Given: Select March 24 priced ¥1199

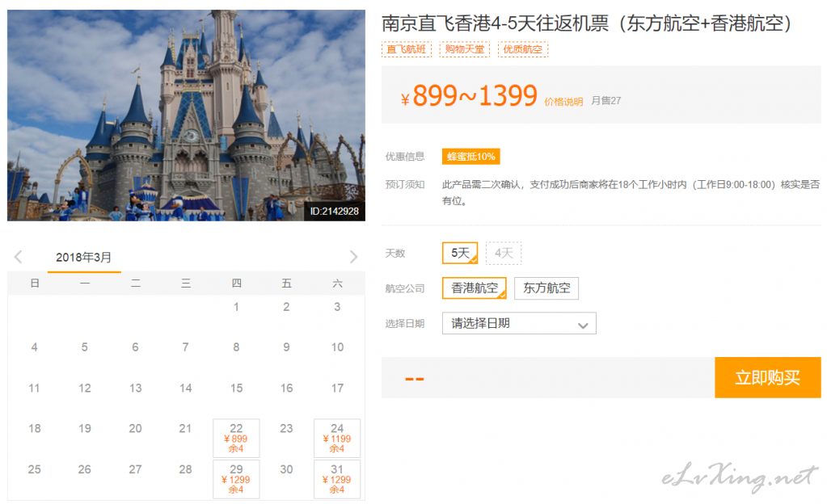Looking at the screenshot, I should pos(337,438).
